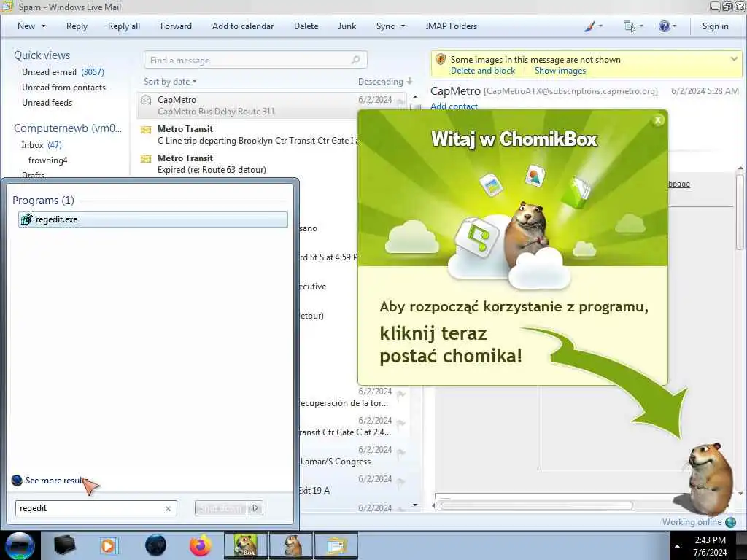The width and height of the screenshot is (747, 560).
Task: Open the dark globe browser taskbar icon
Action: click(156, 545)
